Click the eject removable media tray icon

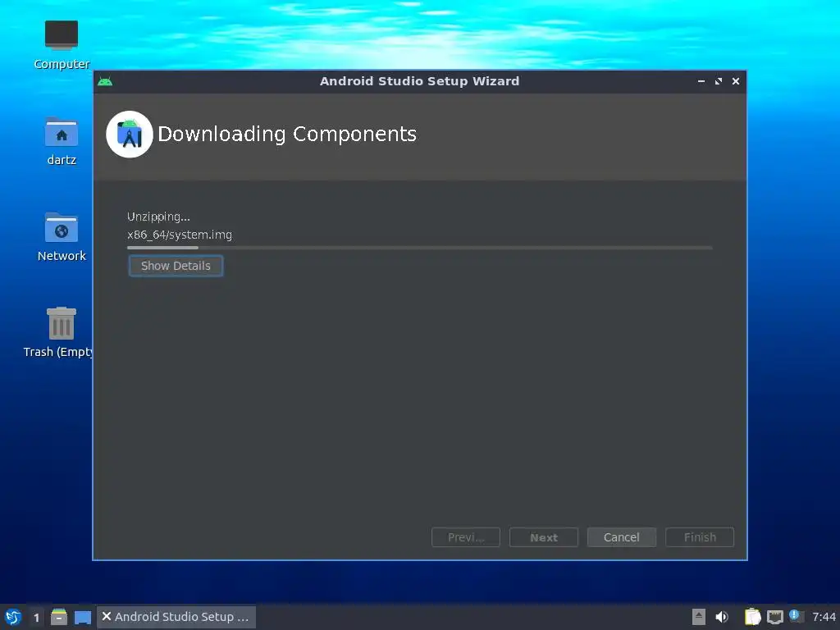(x=699, y=617)
